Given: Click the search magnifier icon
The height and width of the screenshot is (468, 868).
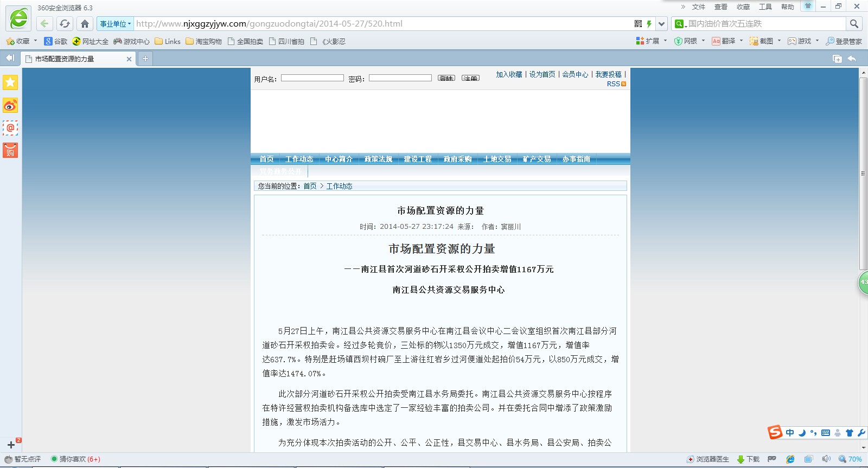Looking at the screenshot, I should [x=854, y=23].
